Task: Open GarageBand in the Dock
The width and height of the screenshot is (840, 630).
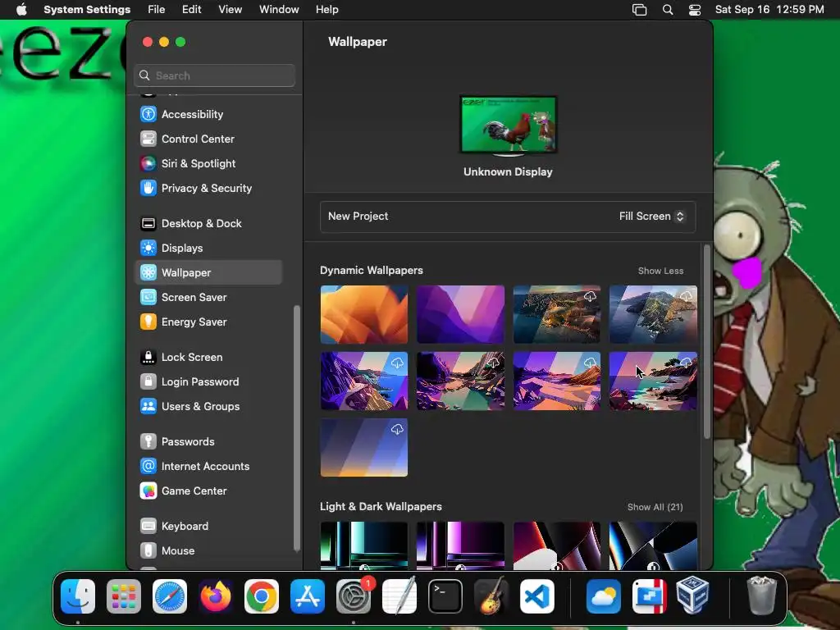Action: (491, 596)
